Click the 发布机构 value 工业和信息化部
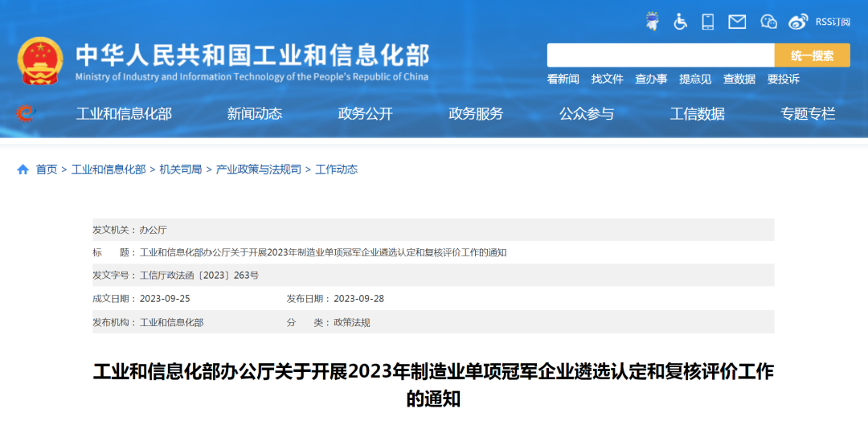This screenshot has width=868, height=429. tap(172, 322)
